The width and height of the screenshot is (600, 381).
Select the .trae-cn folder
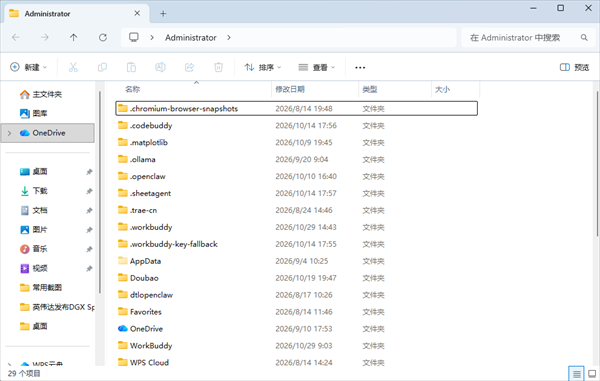coord(297,210)
